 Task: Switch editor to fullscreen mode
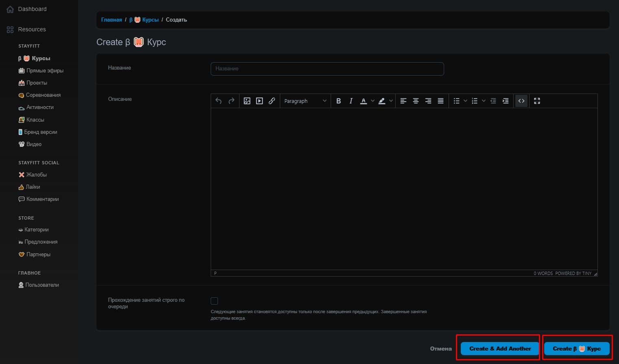coord(537,101)
